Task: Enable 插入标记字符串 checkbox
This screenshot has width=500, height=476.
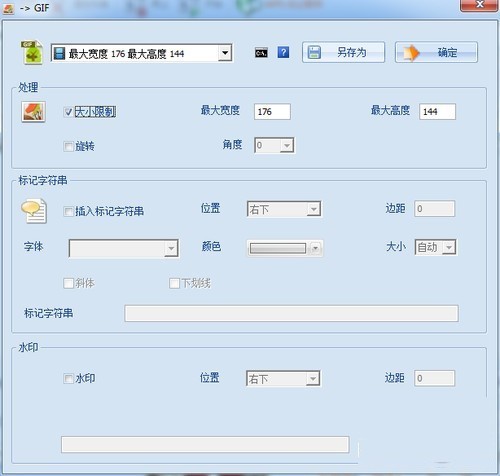Action: pyautogui.click(x=68, y=211)
